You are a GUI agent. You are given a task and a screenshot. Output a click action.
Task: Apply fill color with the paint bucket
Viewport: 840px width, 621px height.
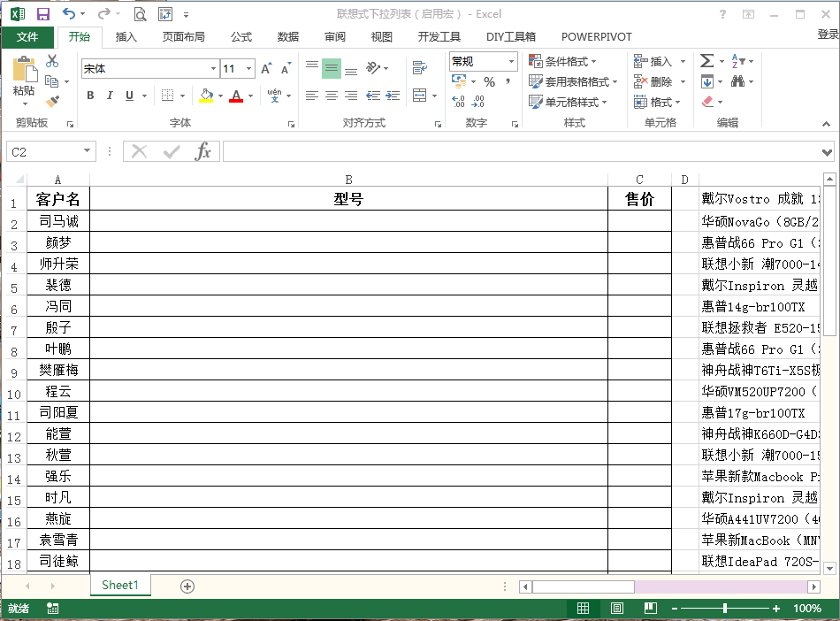tap(206, 96)
